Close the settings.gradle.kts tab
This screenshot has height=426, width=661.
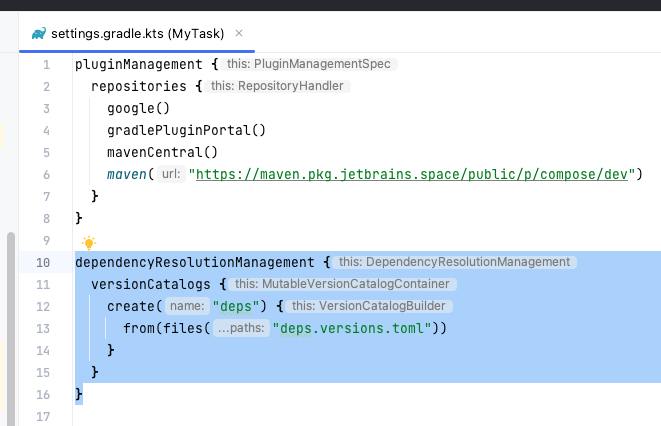coord(239,33)
